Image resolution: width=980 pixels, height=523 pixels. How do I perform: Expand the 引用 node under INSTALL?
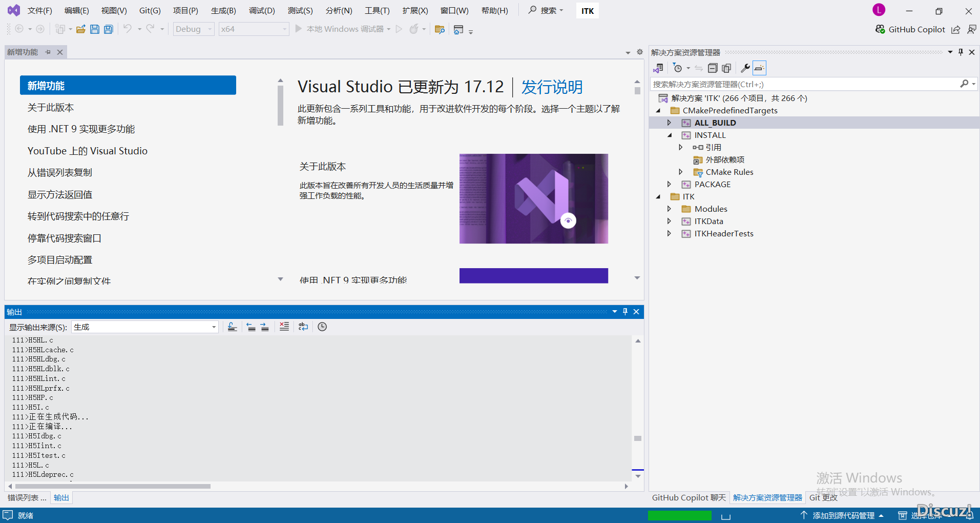[680, 147]
